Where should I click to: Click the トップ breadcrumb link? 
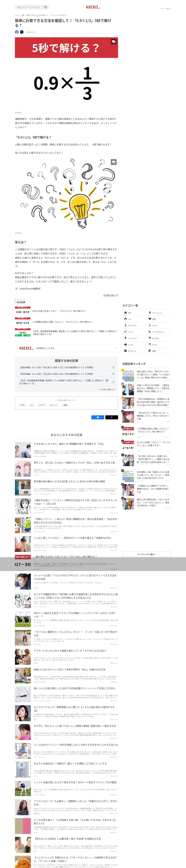[17, 15]
